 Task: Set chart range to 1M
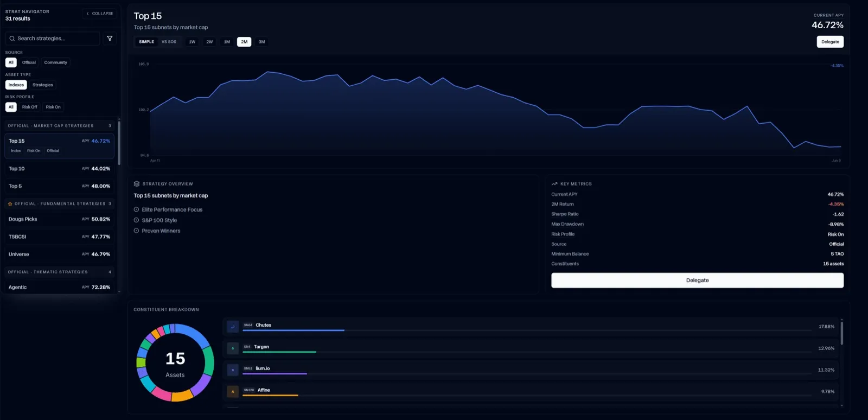[227, 42]
